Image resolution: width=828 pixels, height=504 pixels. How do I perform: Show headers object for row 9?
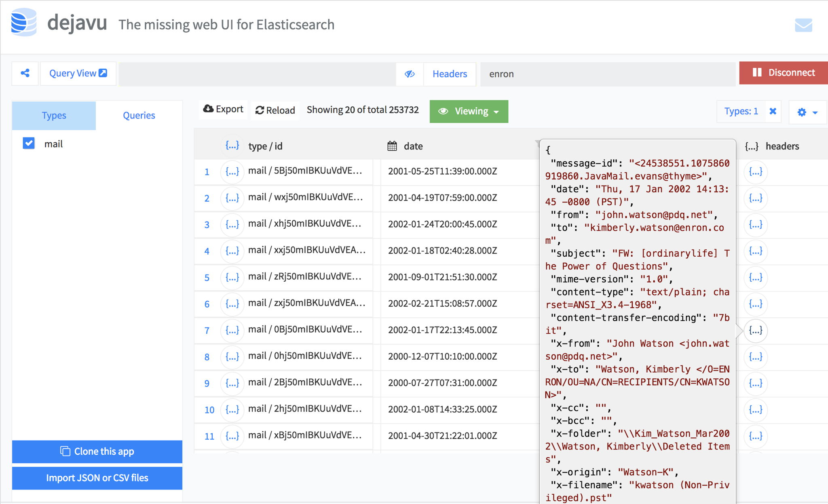pos(756,384)
